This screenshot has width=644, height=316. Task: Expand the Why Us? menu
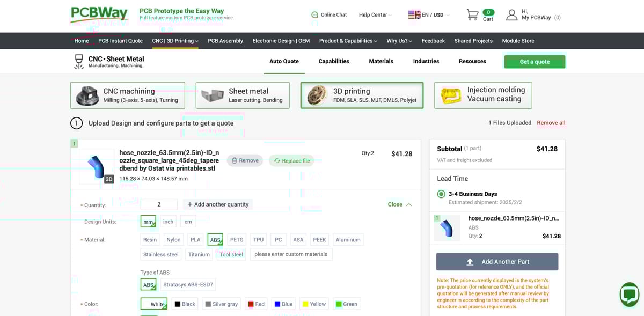pos(399,41)
